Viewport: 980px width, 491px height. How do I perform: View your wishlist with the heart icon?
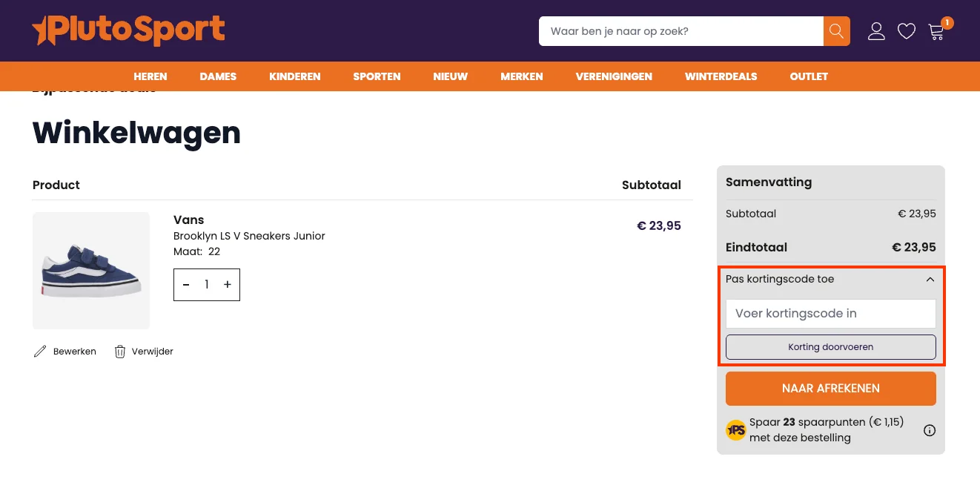(x=906, y=31)
